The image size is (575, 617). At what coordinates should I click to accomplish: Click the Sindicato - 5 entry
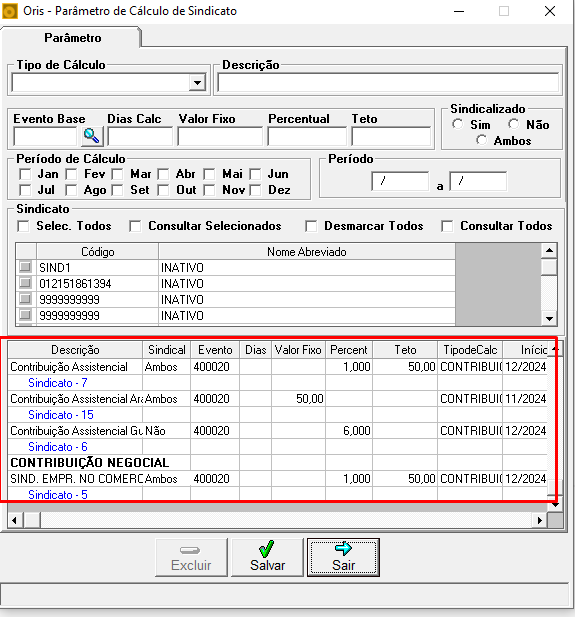(x=58, y=495)
